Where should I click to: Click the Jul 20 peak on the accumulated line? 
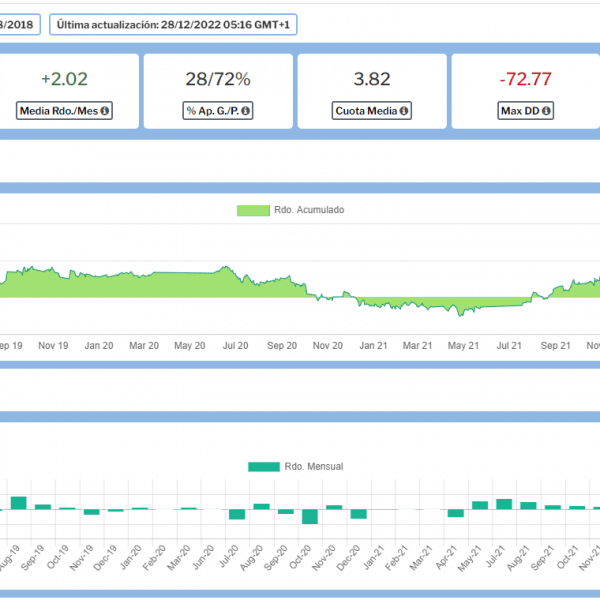(x=226, y=267)
